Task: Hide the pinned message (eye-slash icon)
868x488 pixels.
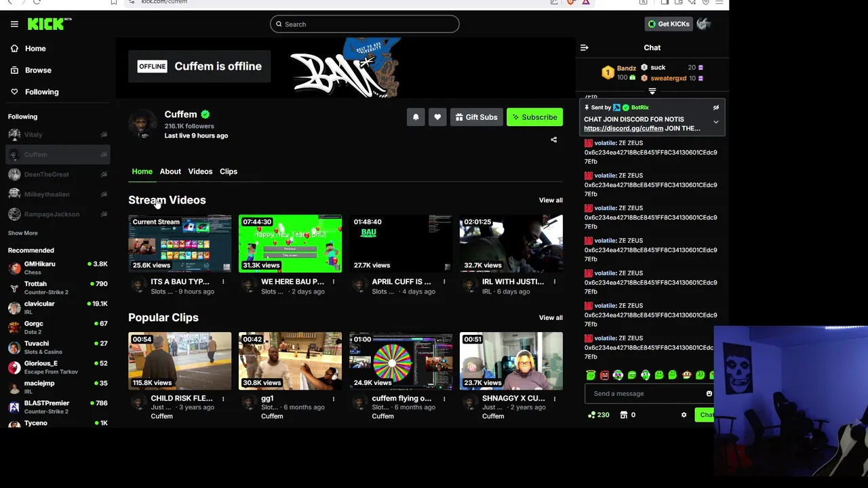Action: 715,108
